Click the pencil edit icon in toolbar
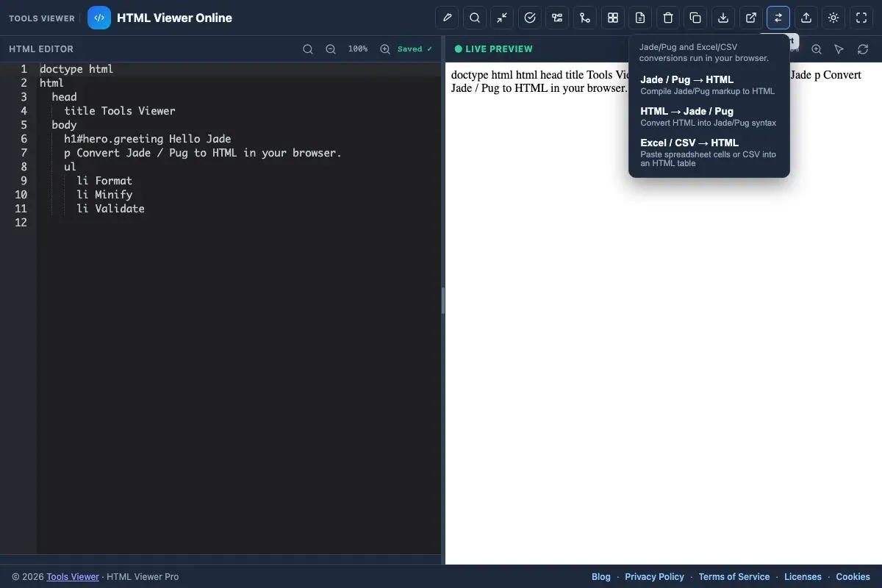 pos(447,18)
